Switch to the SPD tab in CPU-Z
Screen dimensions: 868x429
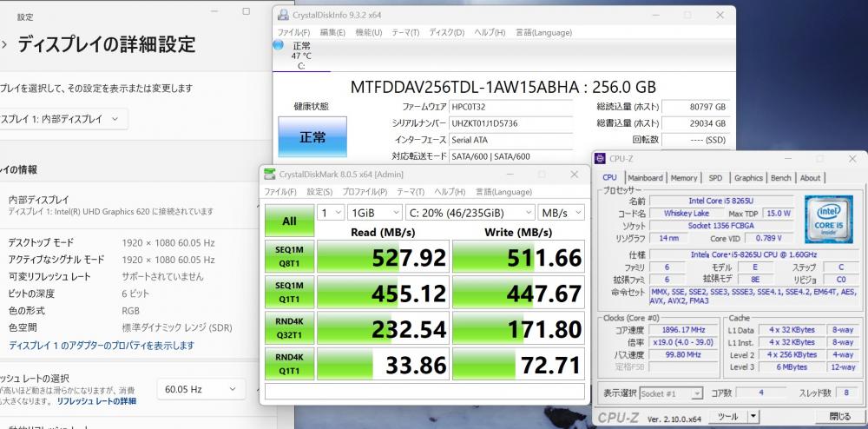point(716,178)
